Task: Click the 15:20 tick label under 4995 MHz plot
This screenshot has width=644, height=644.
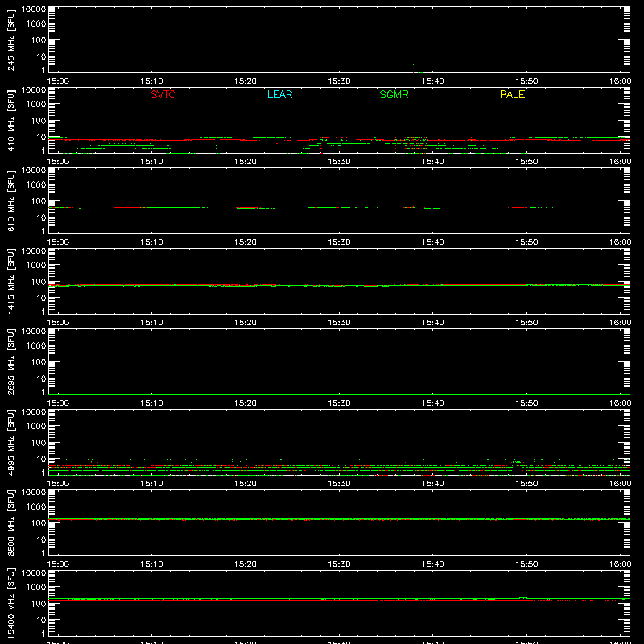Action: pyautogui.click(x=246, y=484)
